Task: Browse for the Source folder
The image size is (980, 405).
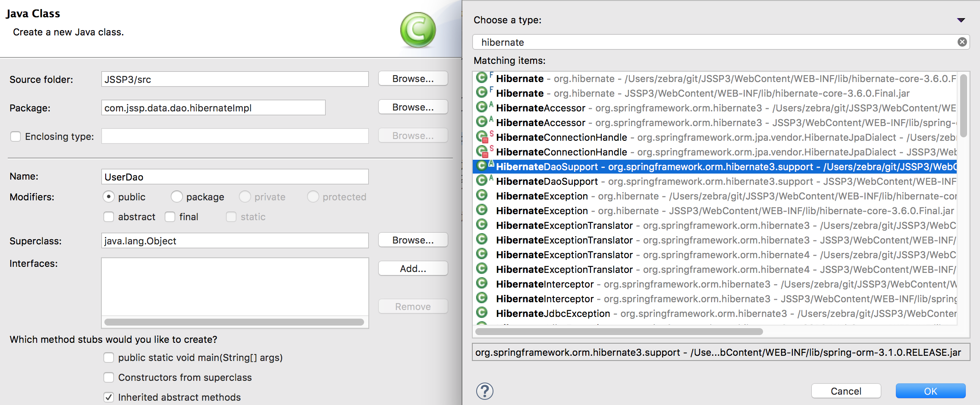Action: coord(413,79)
